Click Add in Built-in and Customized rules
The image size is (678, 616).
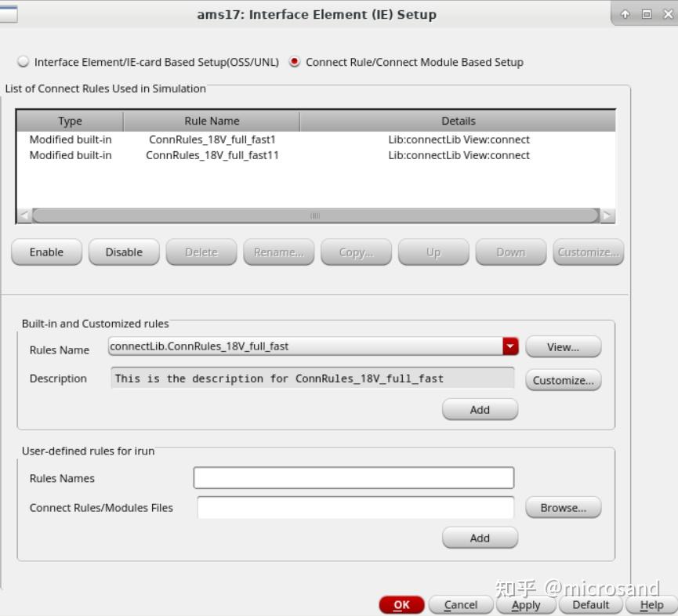point(480,409)
